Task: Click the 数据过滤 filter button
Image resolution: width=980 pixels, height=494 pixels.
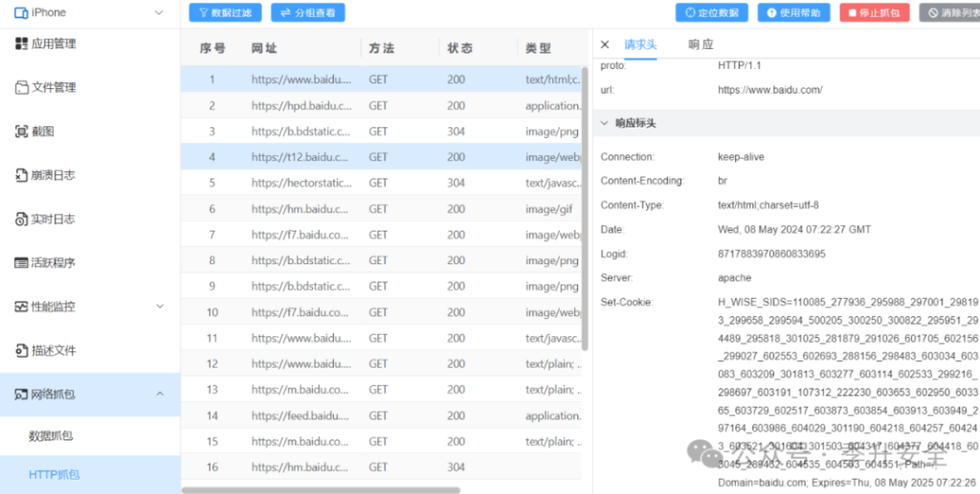Action: tap(225, 12)
